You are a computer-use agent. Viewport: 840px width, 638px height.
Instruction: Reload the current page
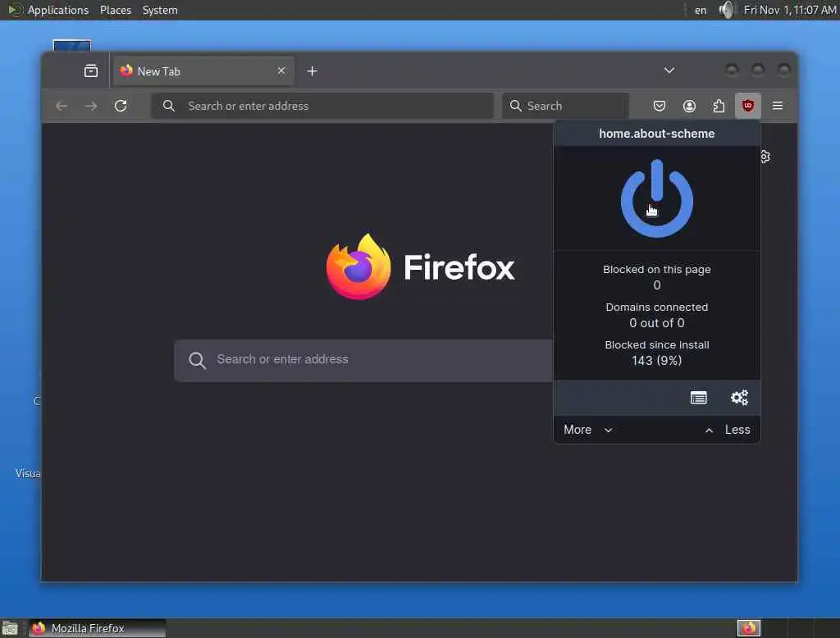[121, 106]
